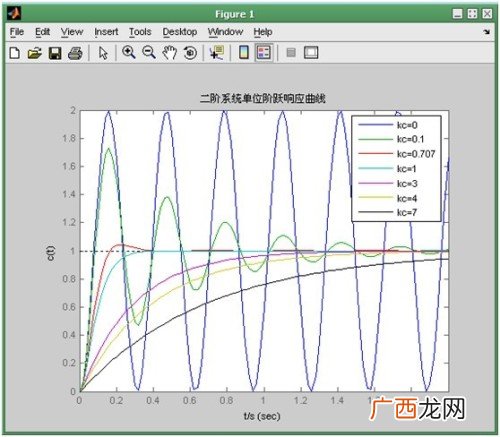Screen dimensions: 500x437
Task: Activate the Zoom Out tool
Action: pyautogui.click(x=149, y=53)
